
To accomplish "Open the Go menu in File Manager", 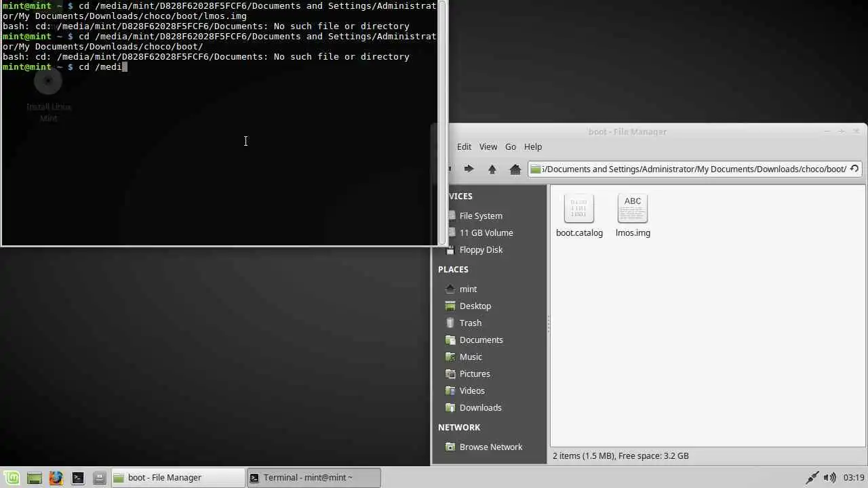I will [x=511, y=146].
